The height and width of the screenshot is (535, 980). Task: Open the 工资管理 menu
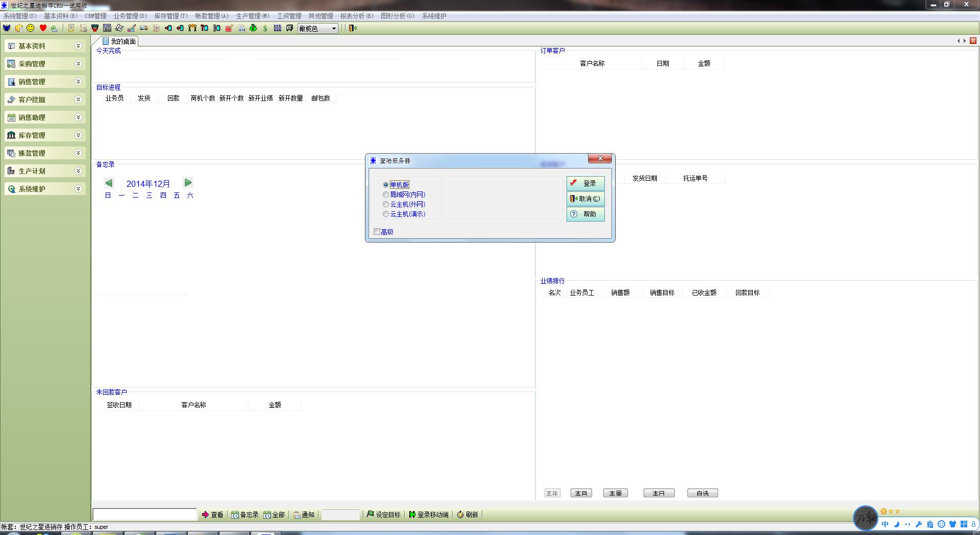[x=289, y=16]
